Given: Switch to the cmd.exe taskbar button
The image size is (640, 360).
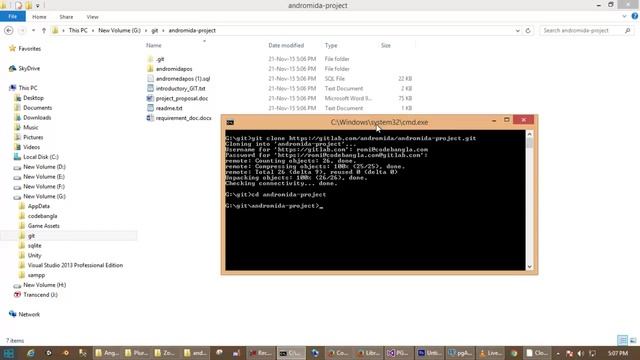Looking at the screenshot, I should click(291, 353).
